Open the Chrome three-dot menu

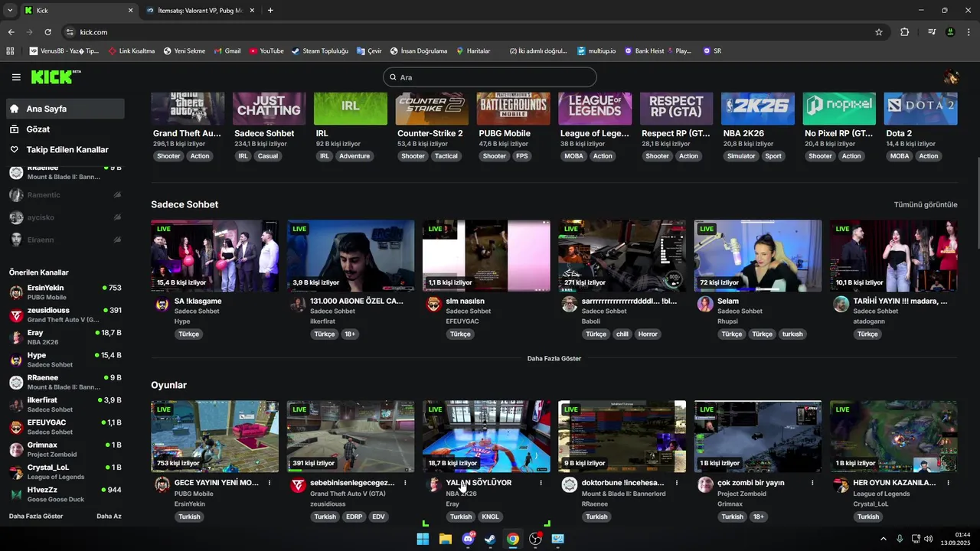click(x=969, y=32)
